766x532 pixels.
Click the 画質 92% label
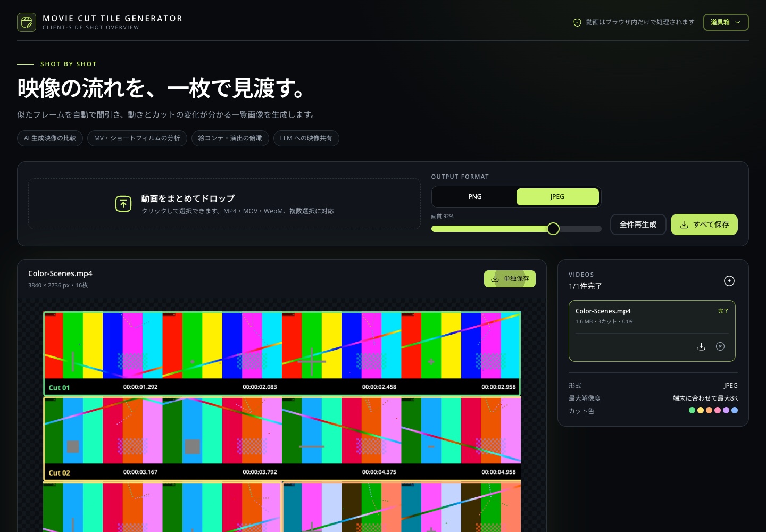[443, 217]
